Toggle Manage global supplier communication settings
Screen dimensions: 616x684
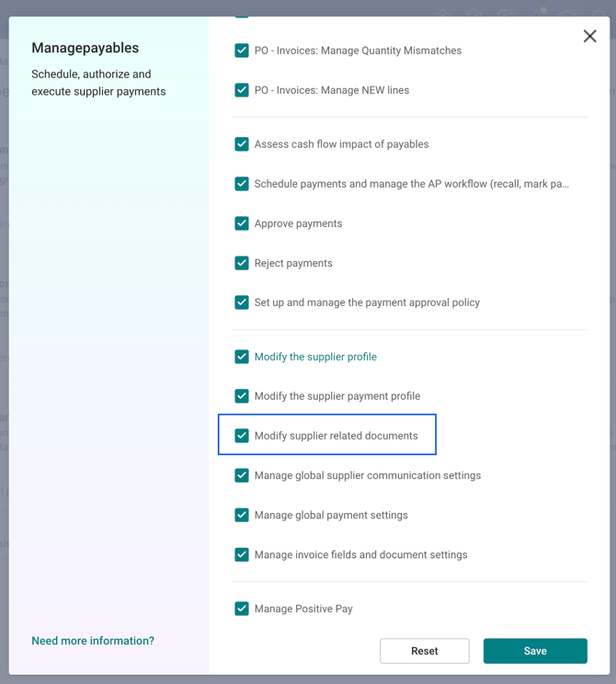click(242, 475)
